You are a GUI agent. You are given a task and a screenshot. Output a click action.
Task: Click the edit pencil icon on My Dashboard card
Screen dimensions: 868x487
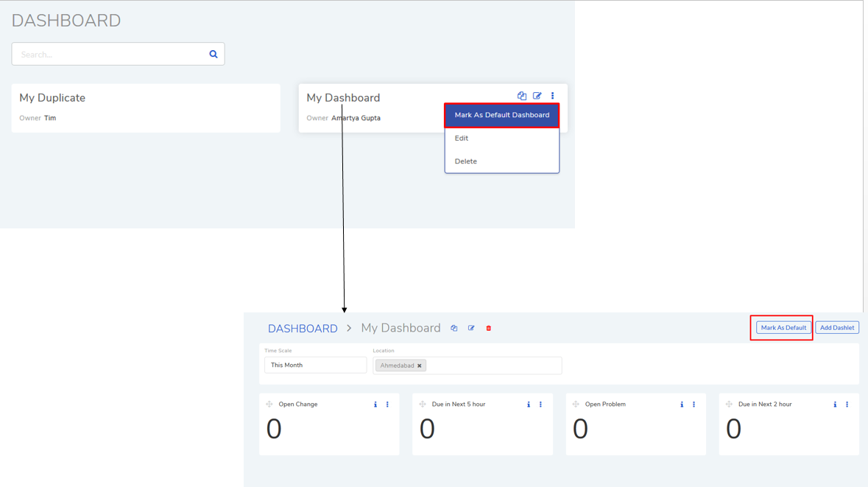click(x=537, y=96)
